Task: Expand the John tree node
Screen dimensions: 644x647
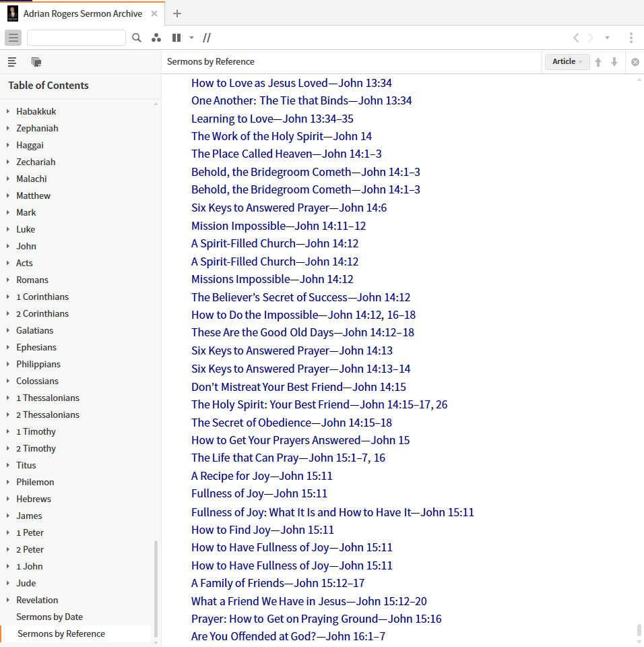Action: [8, 247]
